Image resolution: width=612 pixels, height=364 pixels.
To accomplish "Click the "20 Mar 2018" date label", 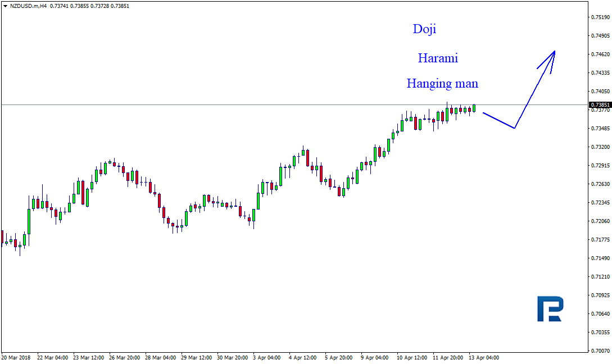I will [x=16, y=357].
